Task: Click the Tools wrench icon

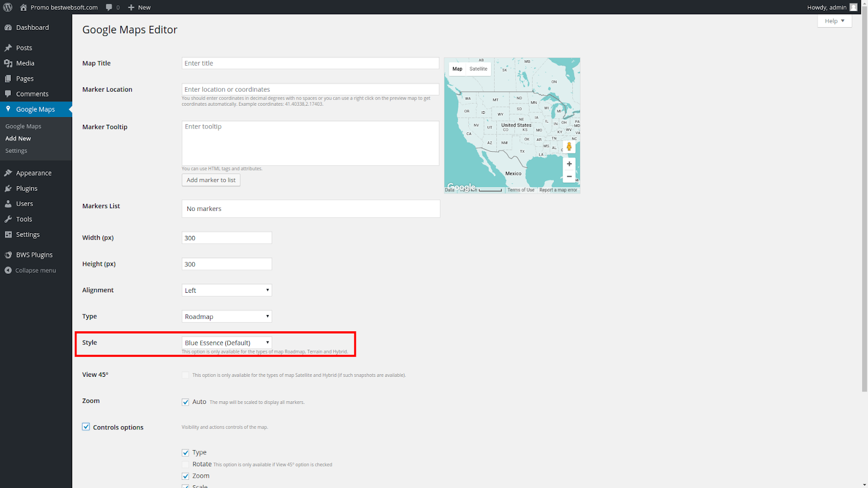Action: [8, 219]
